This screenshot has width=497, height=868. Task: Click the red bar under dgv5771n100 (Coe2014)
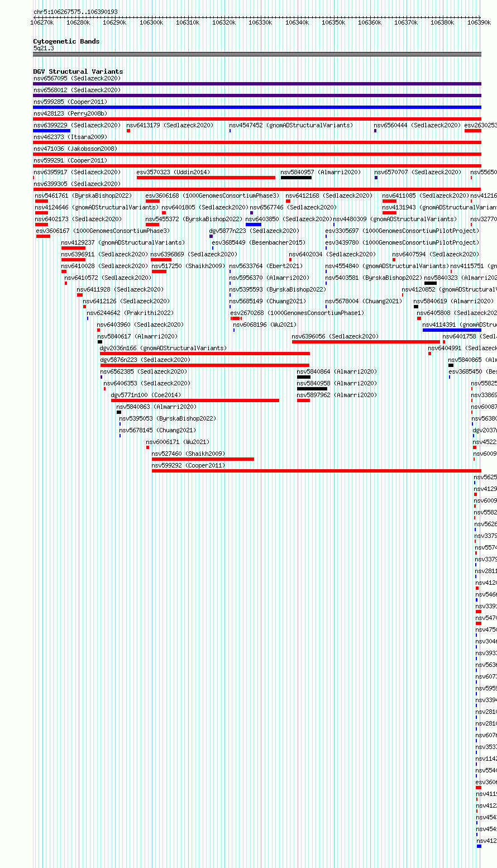[x=195, y=400]
